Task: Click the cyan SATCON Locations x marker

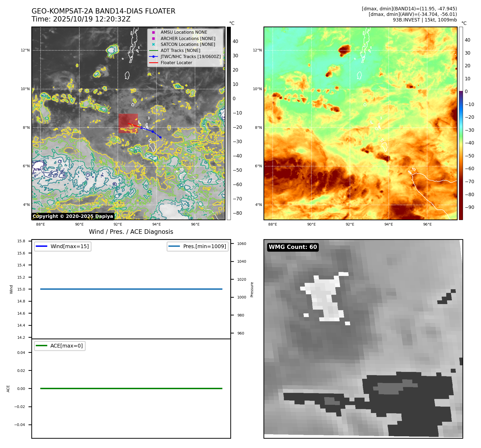Action: (x=153, y=45)
